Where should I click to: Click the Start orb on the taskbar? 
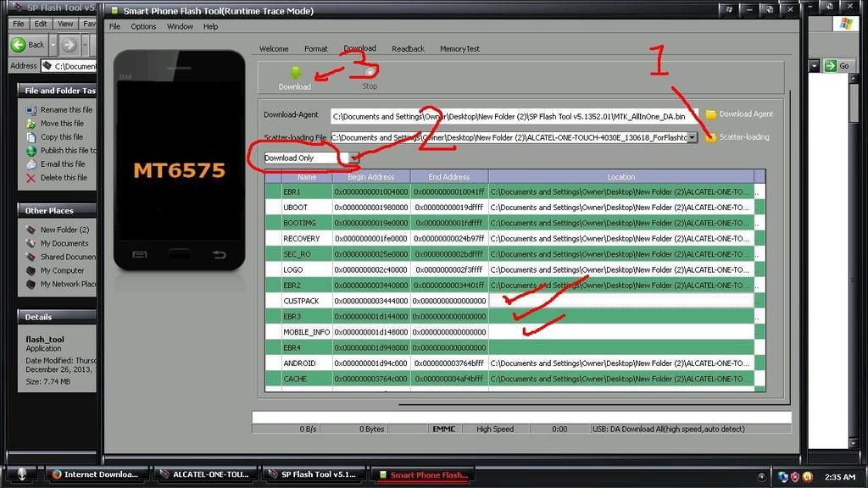point(21,474)
